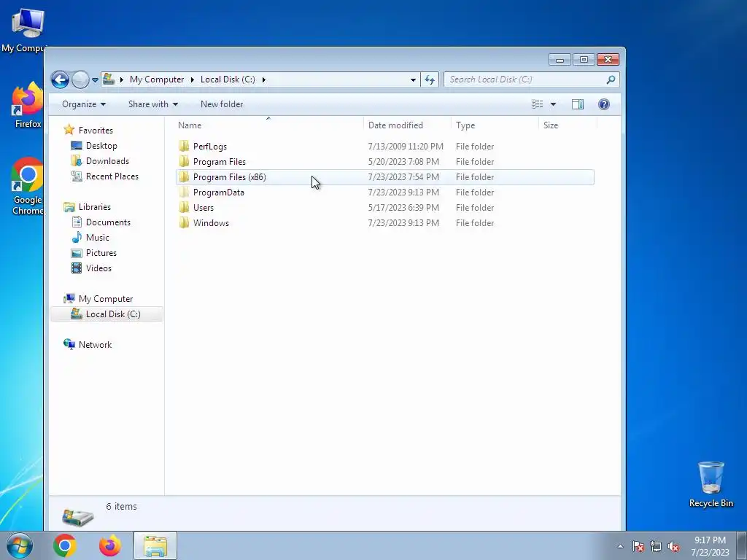
Task: Select Local Disk (C:) in navigation pane
Action: [x=113, y=314]
